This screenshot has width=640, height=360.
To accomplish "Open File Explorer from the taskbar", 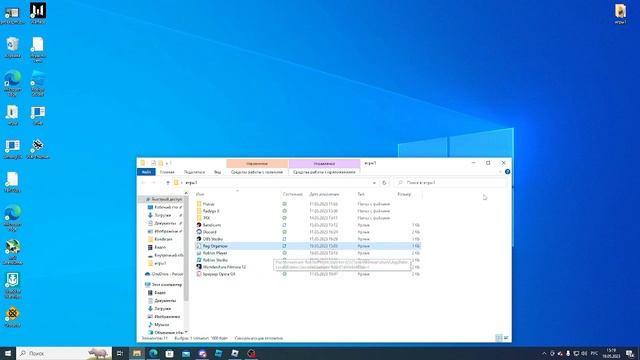I will 137,353.
